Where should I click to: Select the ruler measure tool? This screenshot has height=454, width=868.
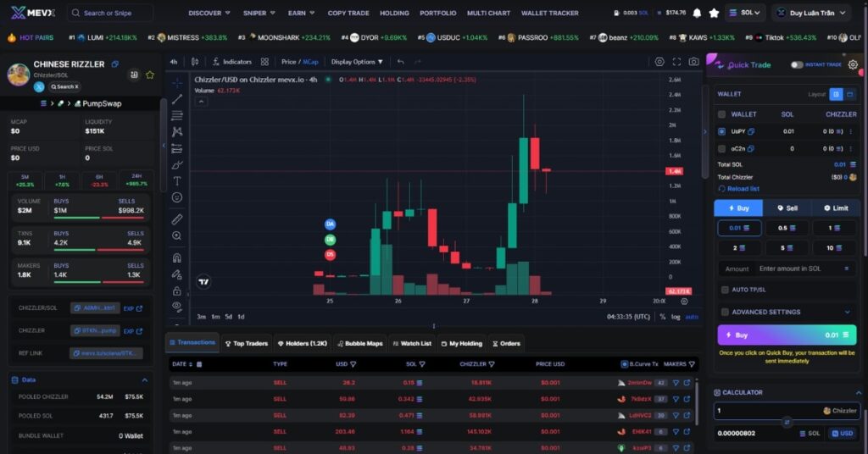click(x=177, y=219)
